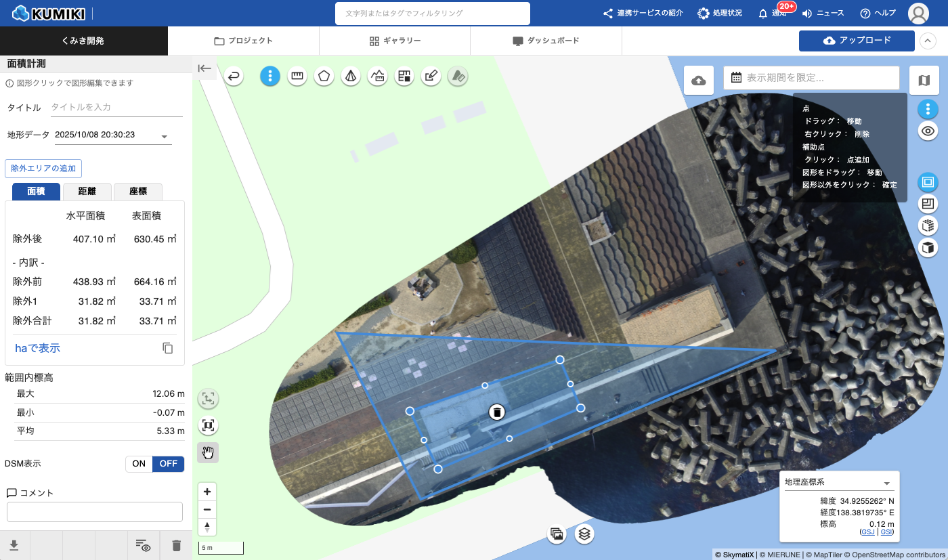Click the trash icon on the exclusion polygon
This screenshot has width=948, height=560.
(497, 412)
